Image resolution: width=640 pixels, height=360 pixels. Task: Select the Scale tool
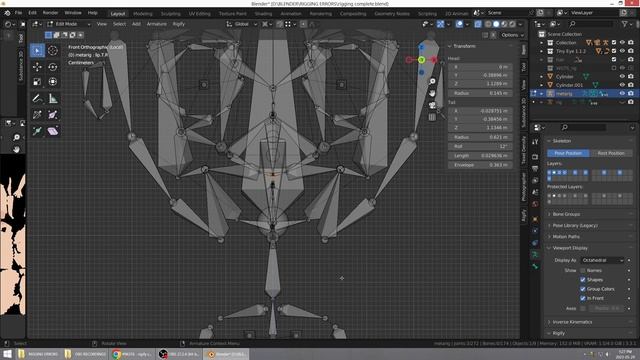tap(37, 82)
